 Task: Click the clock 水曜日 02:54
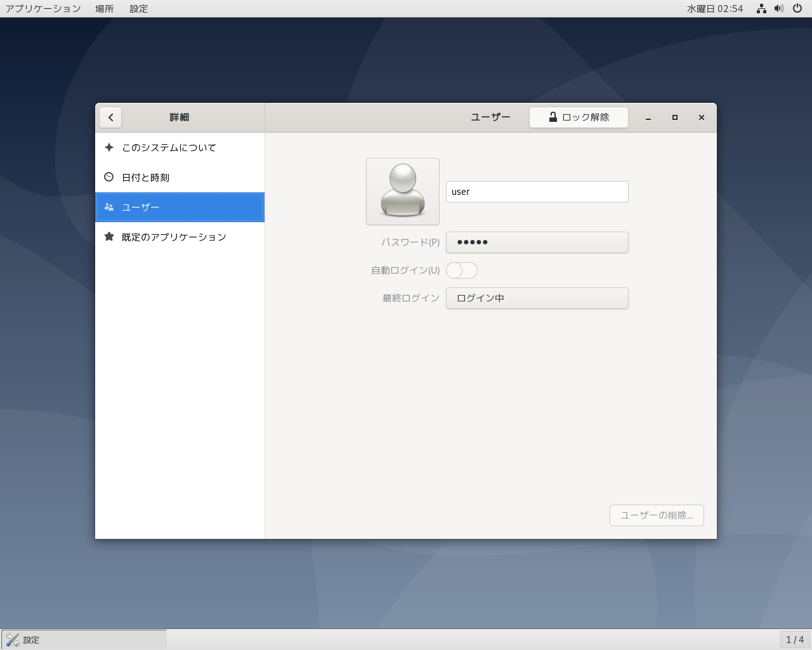pos(715,9)
